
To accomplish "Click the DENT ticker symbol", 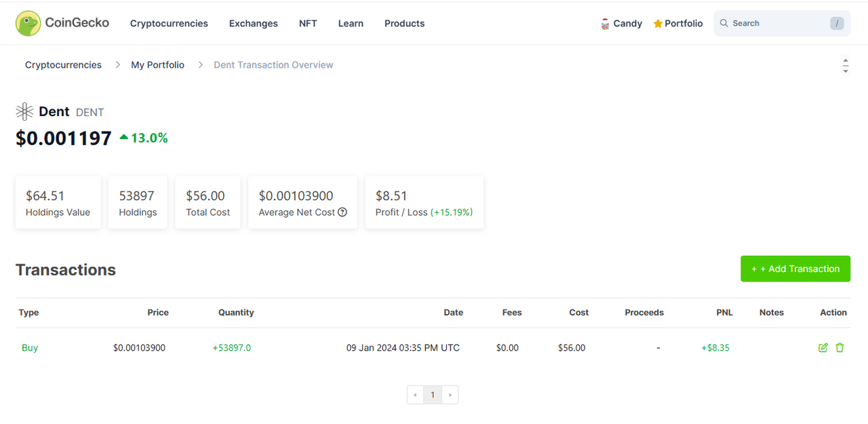I will (90, 113).
